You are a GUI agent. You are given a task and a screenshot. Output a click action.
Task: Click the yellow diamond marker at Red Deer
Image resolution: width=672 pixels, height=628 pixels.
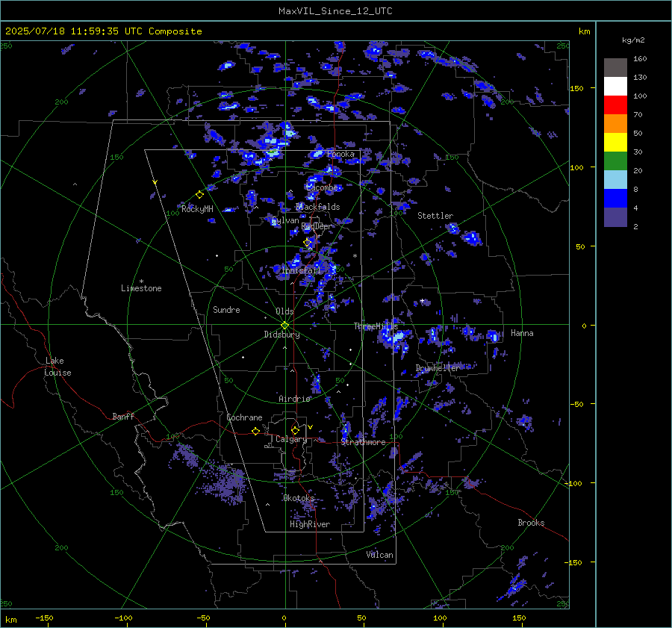[307, 243]
